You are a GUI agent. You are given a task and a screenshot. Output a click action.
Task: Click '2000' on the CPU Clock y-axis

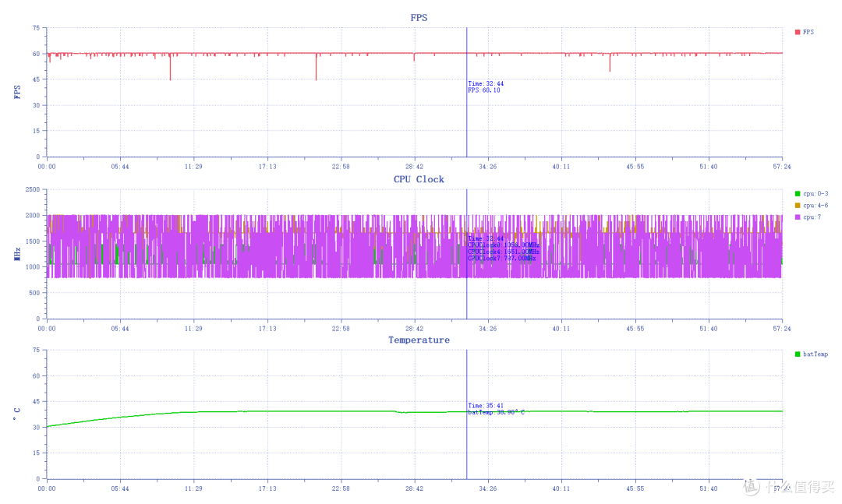[x=33, y=215]
